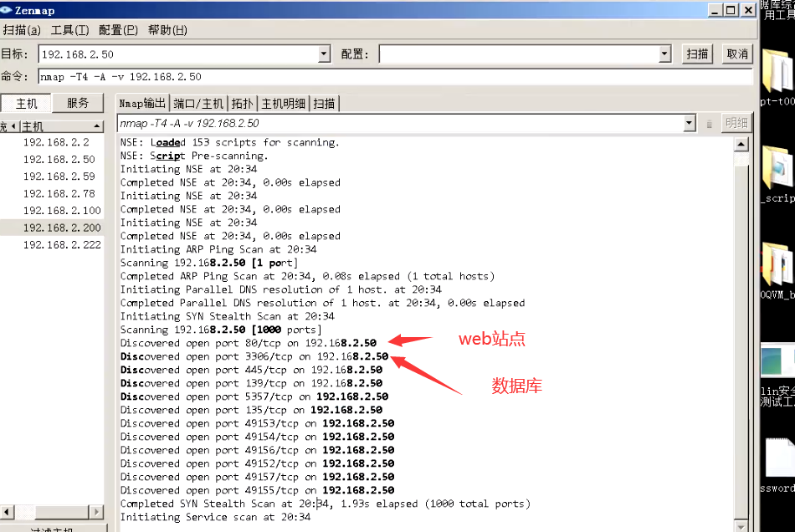Screen dimensions: 795x532
Task: Click the output scrollbar down arrow
Action: (x=741, y=527)
